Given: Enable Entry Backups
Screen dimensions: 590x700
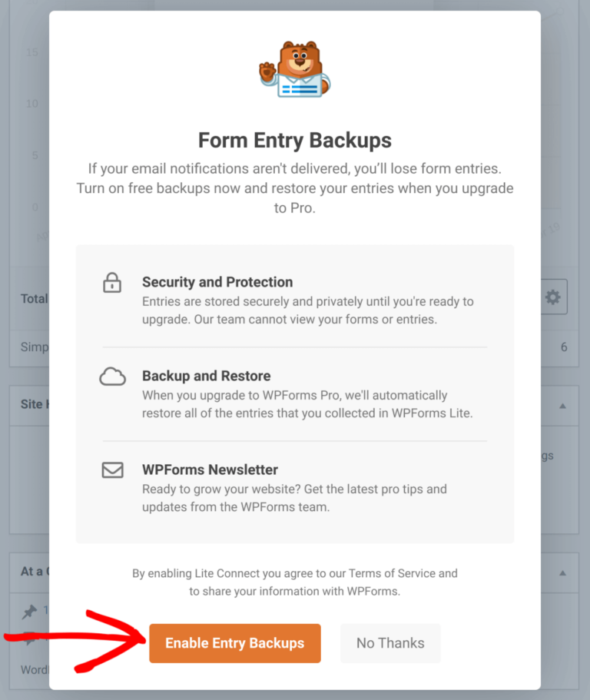Looking at the screenshot, I should point(234,644).
